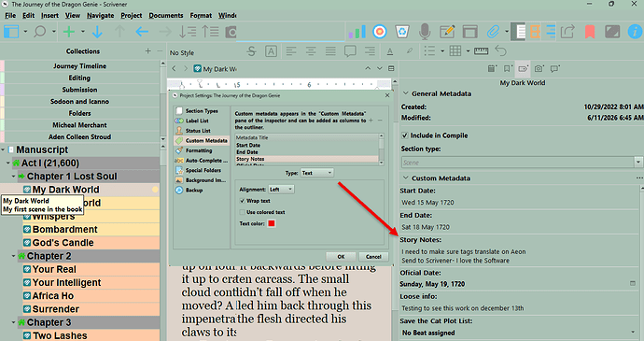Click the paperclip attachment icon
The width and height of the screenshot is (644, 341).
click(493, 32)
